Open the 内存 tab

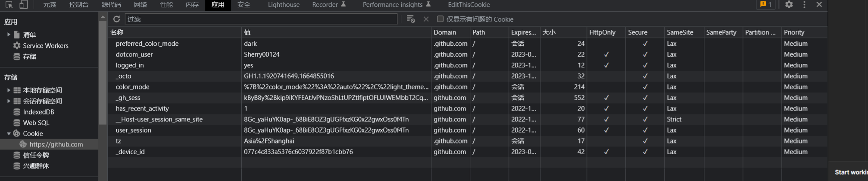[x=192, y=5]
